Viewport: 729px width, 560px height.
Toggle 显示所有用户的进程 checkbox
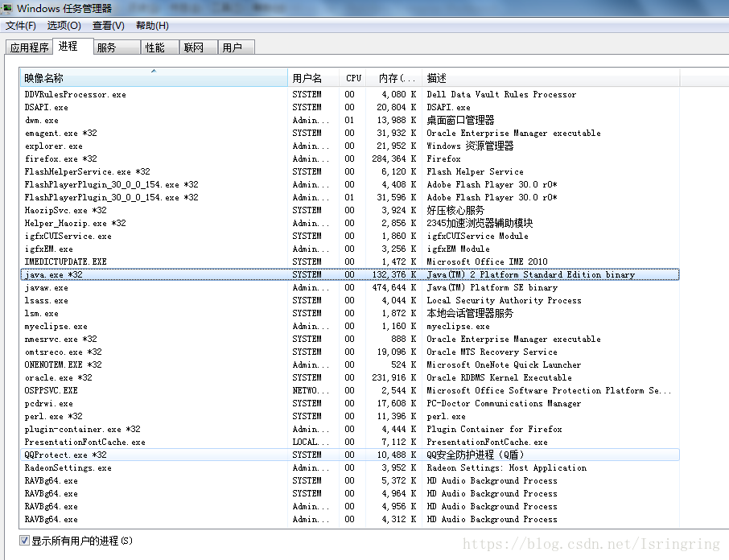coord(24,541)
